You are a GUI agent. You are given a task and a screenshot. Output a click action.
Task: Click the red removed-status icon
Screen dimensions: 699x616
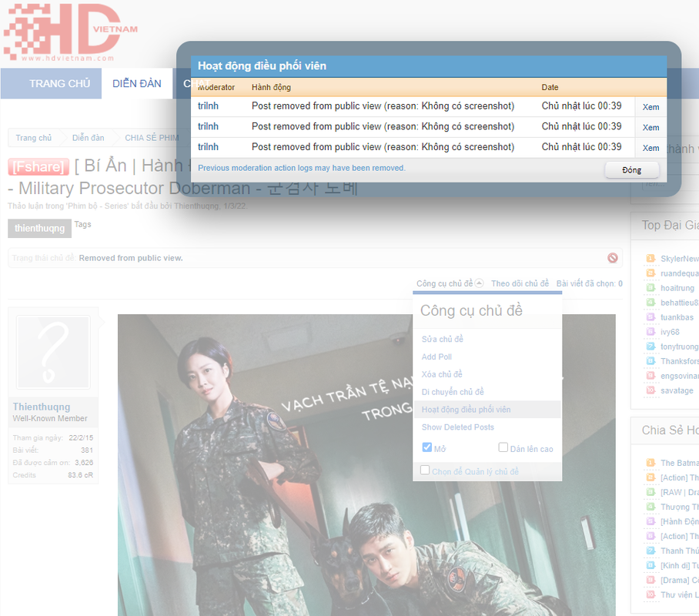click(613, 258)
